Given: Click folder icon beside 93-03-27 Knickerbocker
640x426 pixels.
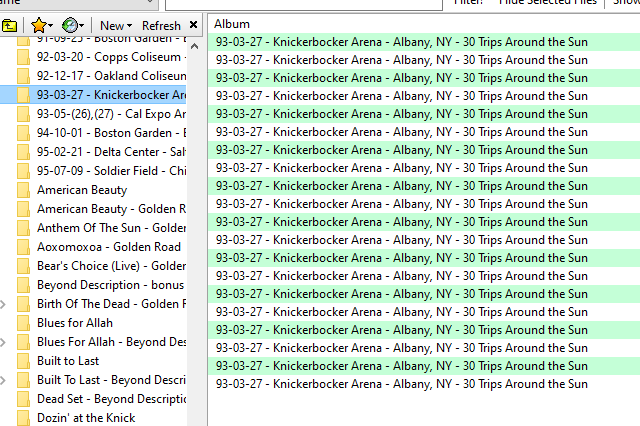Looking at the screenshot, I should (x=23, y=95).
